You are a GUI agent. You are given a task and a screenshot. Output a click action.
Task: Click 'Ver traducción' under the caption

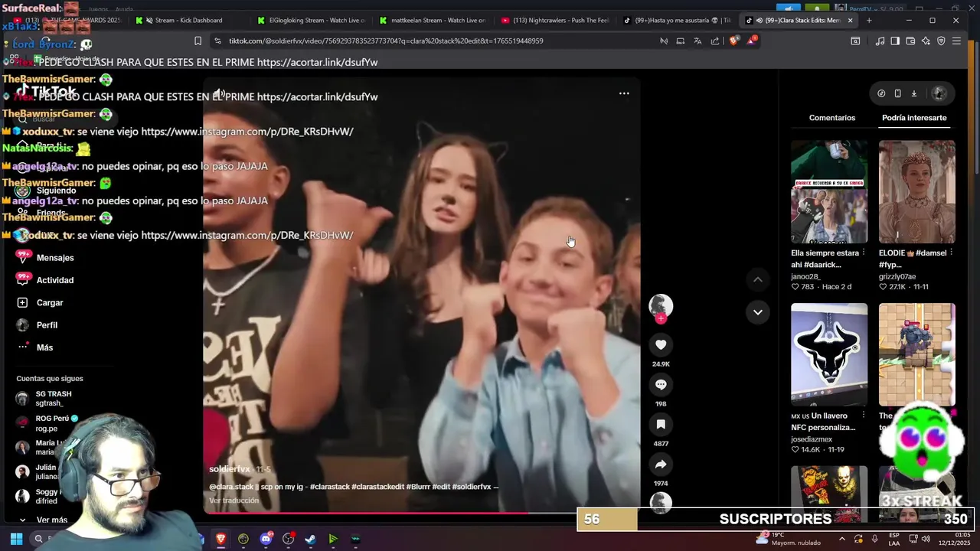(234, 500)
